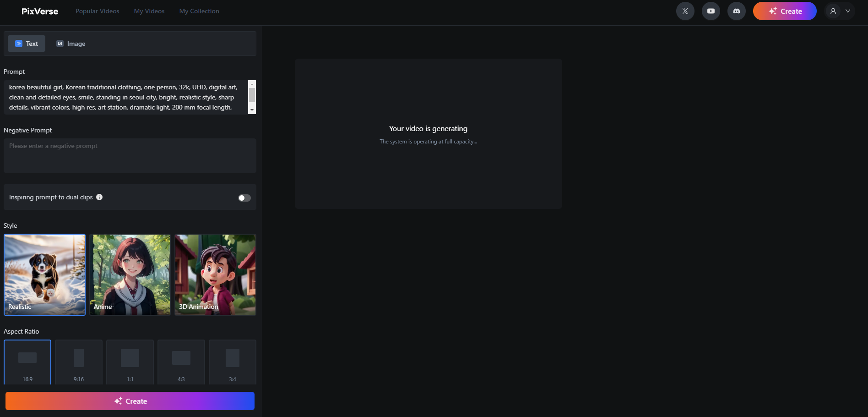Screen dimensions: 868x417
Task: Click the Create button in top header
Action: [785, 11]
